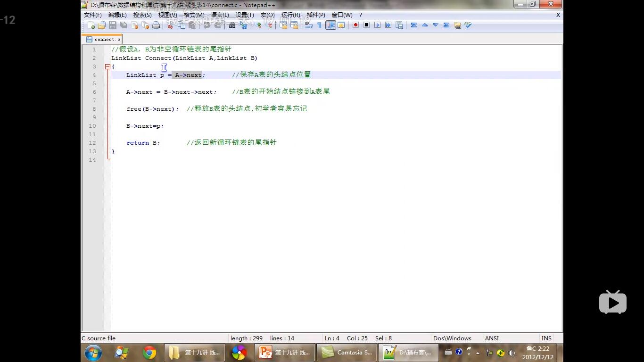Viewport: 644px width, 362px height.
Task: Click the Windows Start button
Action: click(x=93, y=353)
